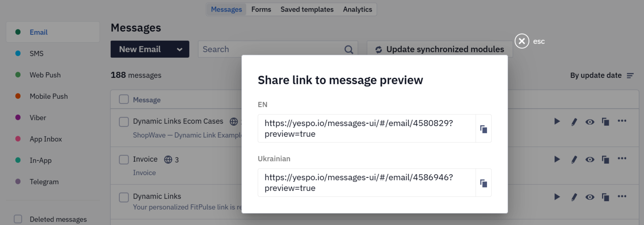
Task: Copy the EN preview link
Action: [x=483, y=129]
